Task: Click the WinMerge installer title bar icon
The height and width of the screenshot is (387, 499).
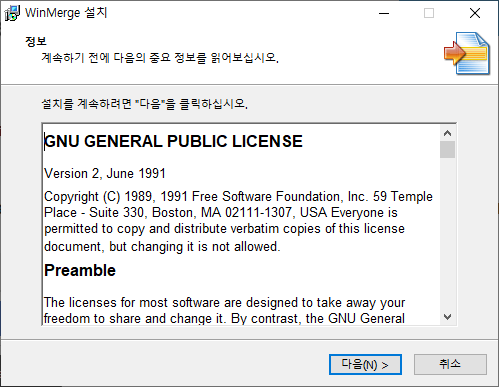Action: pos(12,13)
